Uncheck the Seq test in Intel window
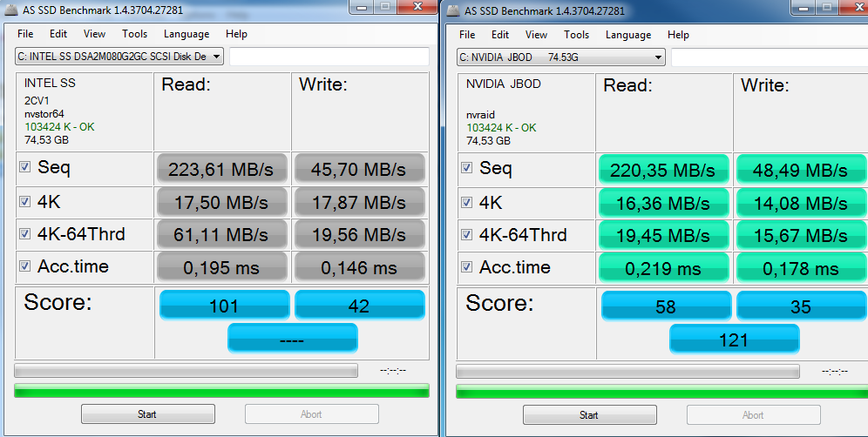The width and height of the screenshot is (868, 437). click(x=25, y=166)
